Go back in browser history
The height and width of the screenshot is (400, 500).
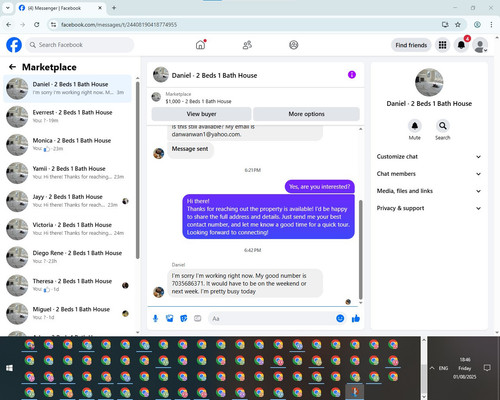pyautogui.click(x=9, y=24)
